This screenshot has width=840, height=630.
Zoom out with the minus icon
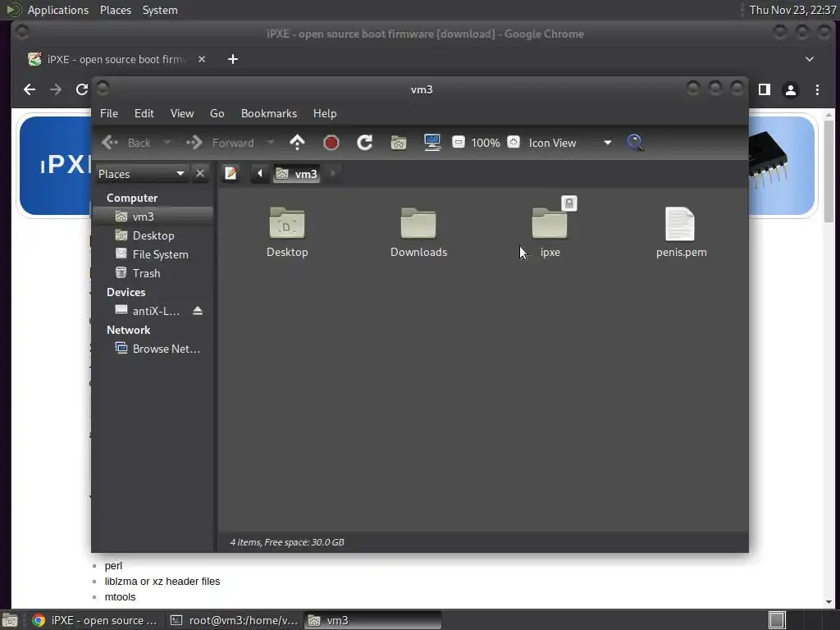459,142
